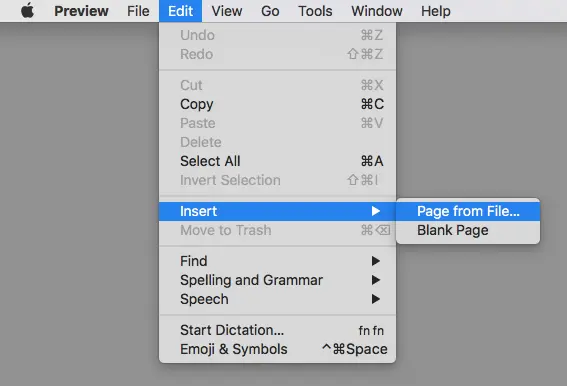This screenshot has height=386, width=567.
Task: Expand the Spelling and Grammar submenu
Action: click(277, 280)
